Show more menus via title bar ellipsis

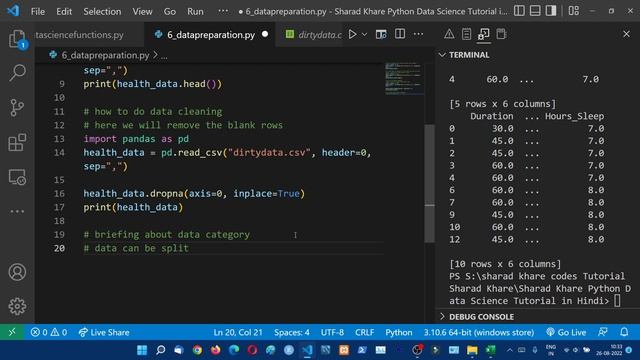pos(223,11)
